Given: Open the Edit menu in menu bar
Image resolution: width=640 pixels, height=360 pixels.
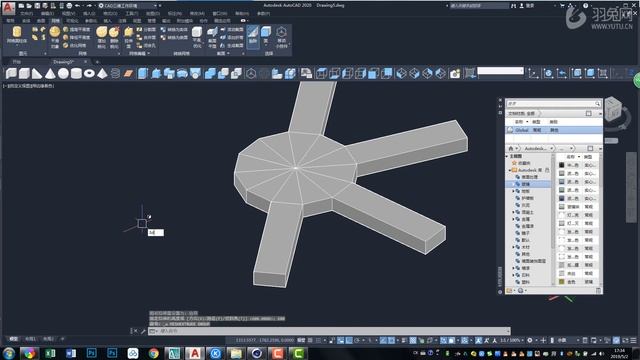Looking at the screenshot, I should click(47, 13).
